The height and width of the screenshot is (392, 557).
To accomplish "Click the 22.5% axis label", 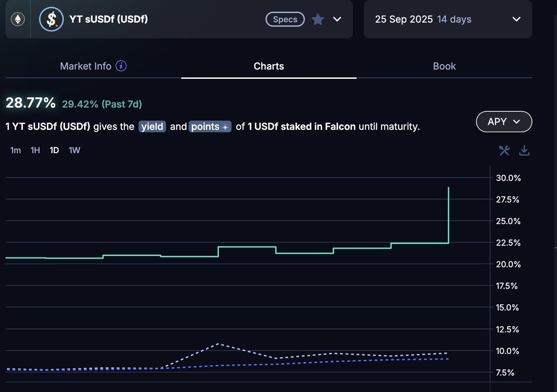I will tap(509, 243).
